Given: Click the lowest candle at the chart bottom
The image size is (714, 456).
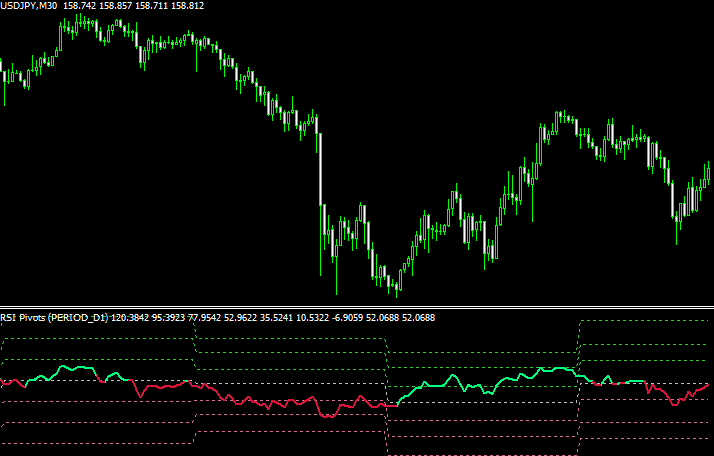Looking at the screenshot, I should click(x=397, y=288).
